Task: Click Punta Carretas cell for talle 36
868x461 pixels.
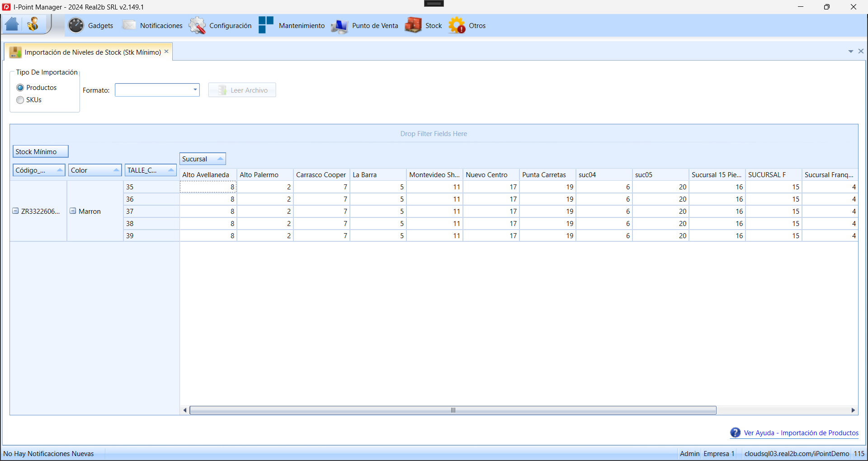Action: click(547, 199)
